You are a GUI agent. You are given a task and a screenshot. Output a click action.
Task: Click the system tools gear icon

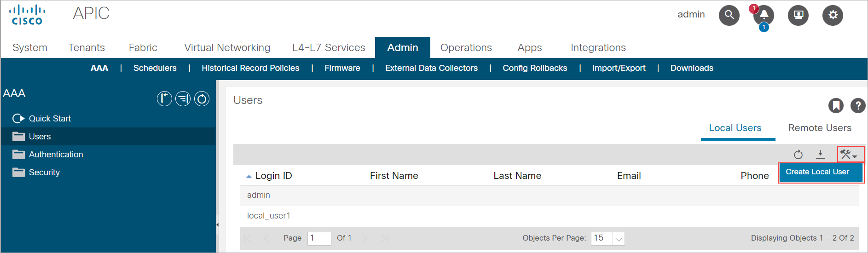coord(833,15)
